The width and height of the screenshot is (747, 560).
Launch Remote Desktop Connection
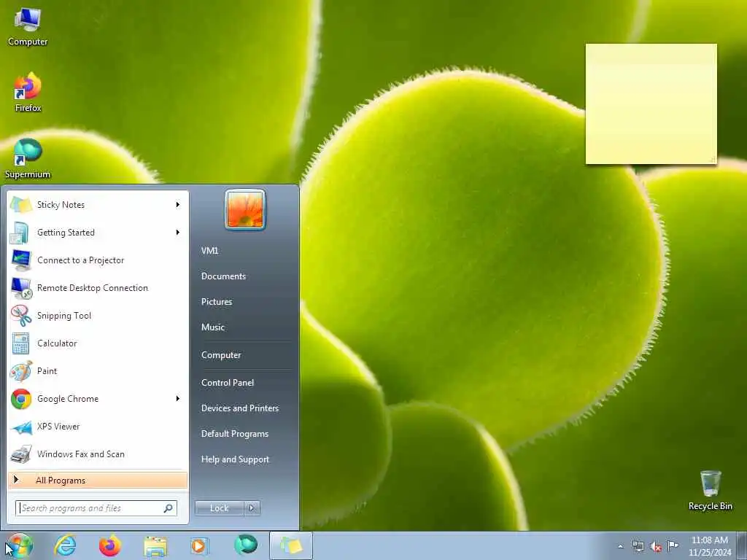click(98, 287)
